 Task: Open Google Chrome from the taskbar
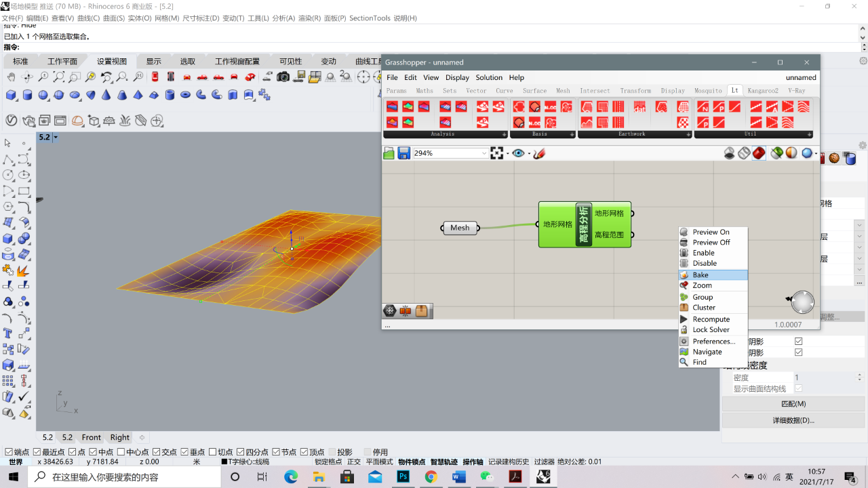[x=431, y=476]
